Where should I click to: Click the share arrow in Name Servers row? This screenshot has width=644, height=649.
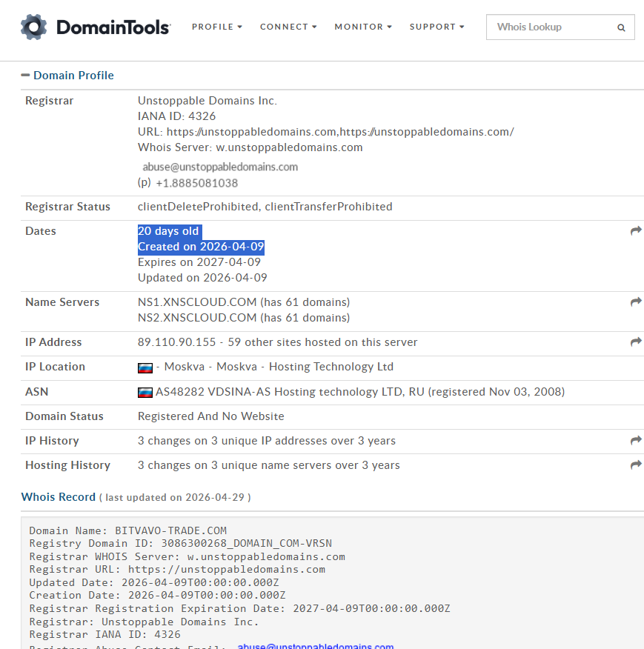636,302
